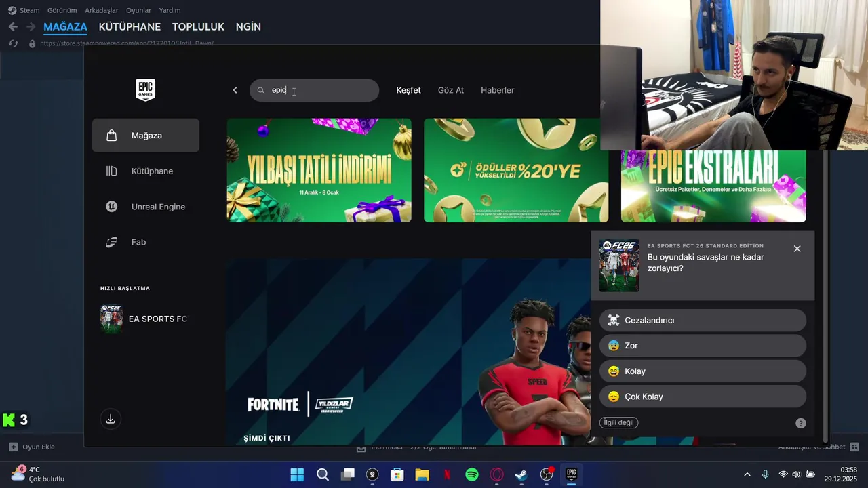Click the FC26 cover in survey

(x=619, y=265)
